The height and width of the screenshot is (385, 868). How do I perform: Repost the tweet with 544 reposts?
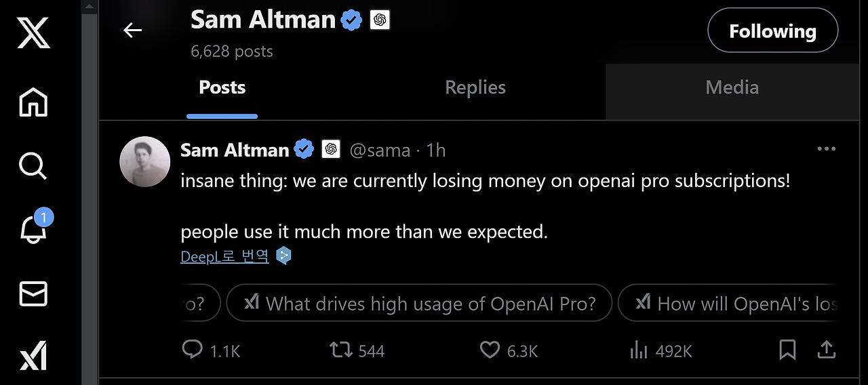coord(340,350)
